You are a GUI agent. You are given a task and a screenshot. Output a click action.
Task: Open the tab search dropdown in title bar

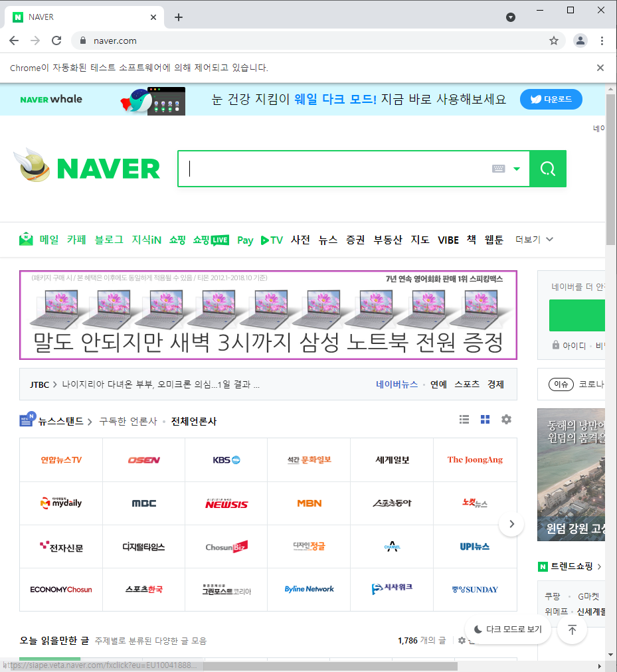click(510, 17)
